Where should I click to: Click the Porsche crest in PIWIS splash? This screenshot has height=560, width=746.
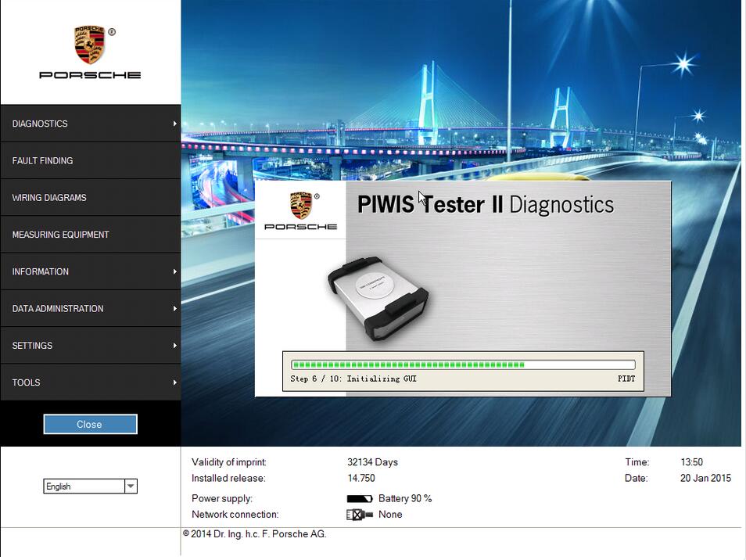click(x=301, y=205)
